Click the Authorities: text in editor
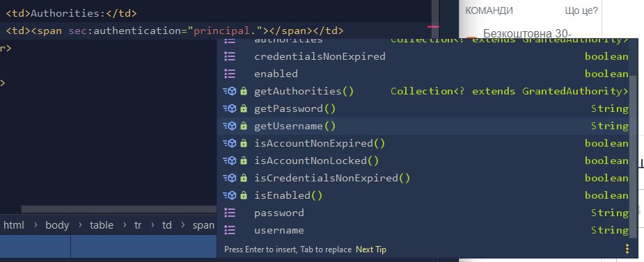The image size is (644, 262). point(68,13)
